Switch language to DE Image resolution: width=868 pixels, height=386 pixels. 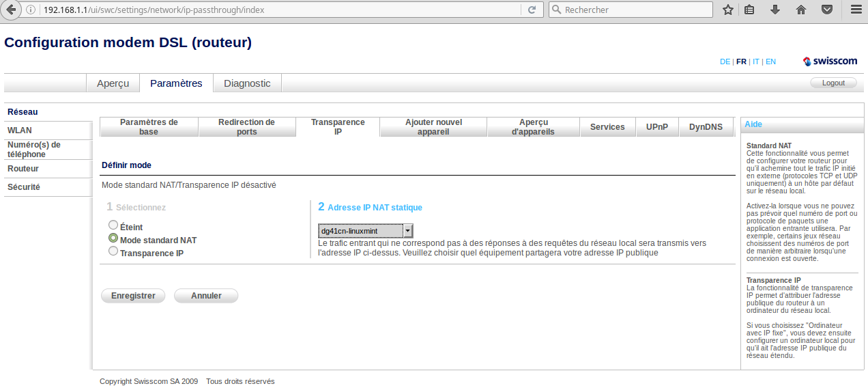coord(725,61)
